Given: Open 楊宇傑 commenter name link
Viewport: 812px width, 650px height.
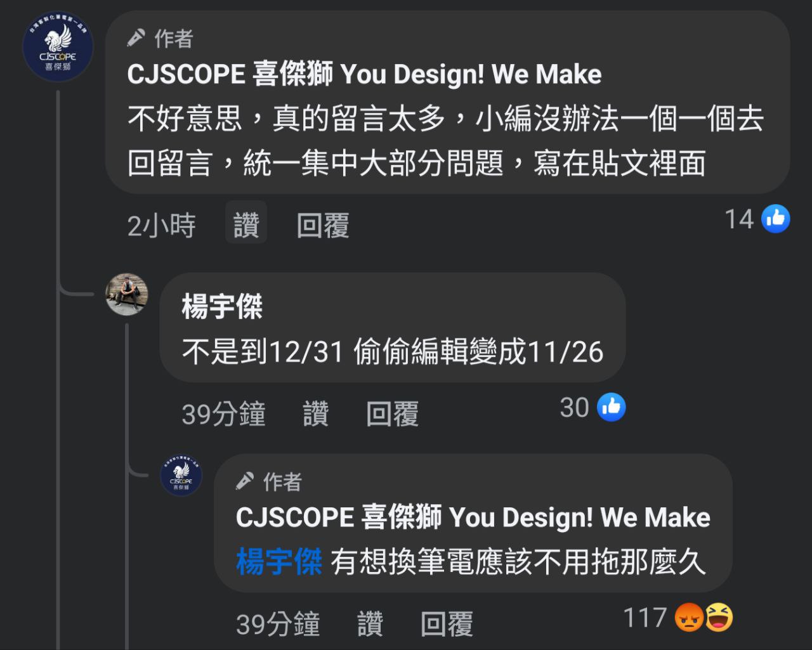Looking at the screenshot, I should click(x=222, y=307).
